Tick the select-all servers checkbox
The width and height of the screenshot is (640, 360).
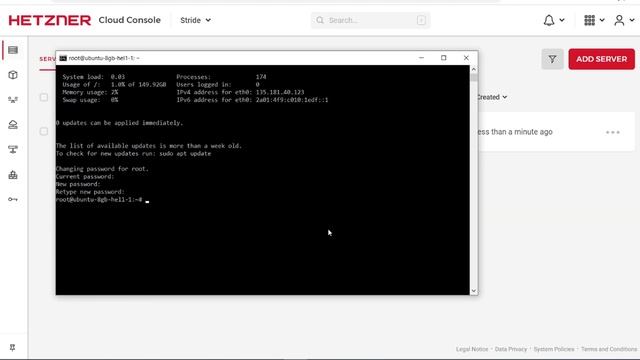pos(44,97)
